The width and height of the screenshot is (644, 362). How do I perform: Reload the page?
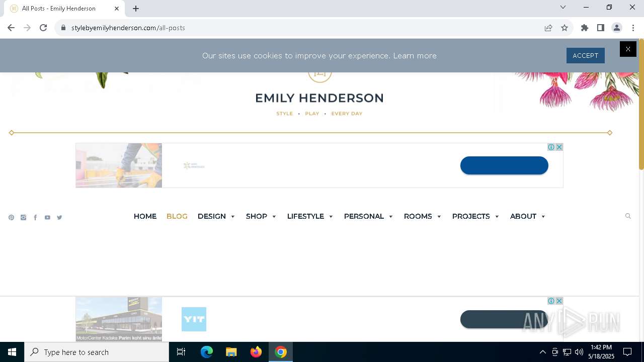(43, 28)
